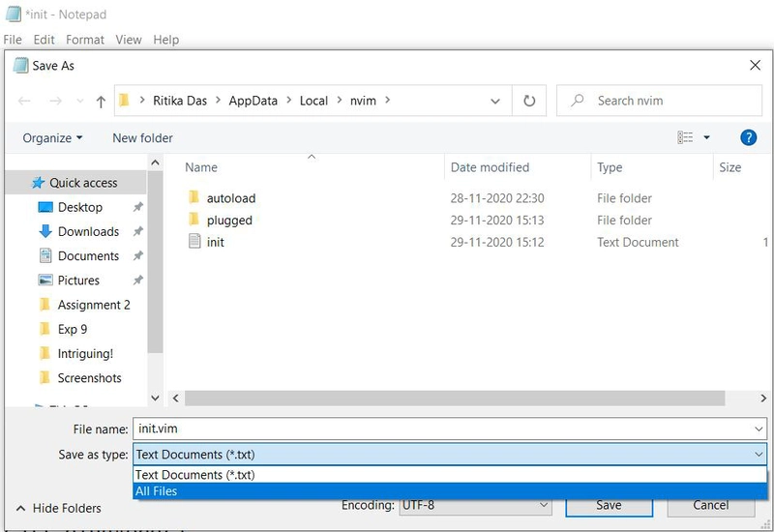
Task: Open the Help menu in Notepad
Action: 165,40
